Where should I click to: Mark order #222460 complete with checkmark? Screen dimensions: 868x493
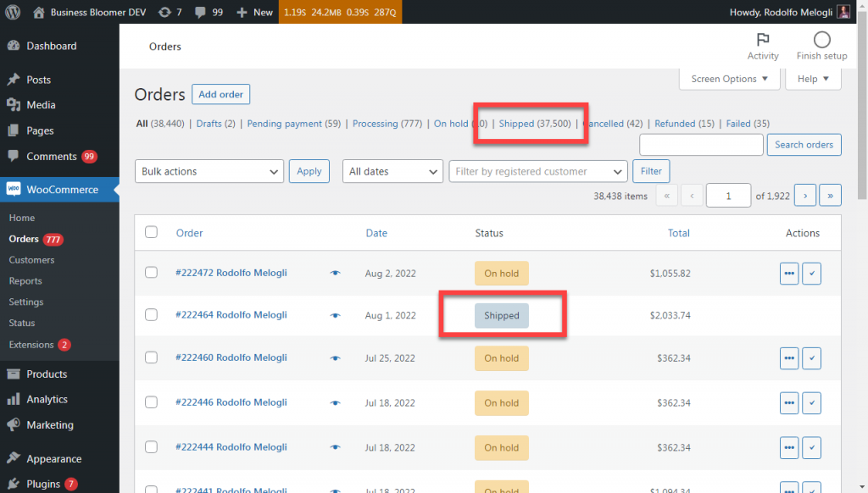[x=811, y=358]
